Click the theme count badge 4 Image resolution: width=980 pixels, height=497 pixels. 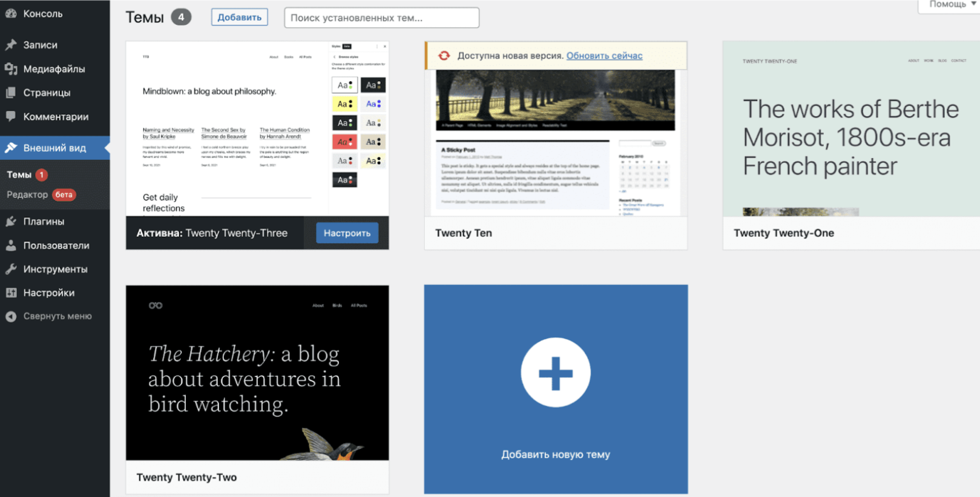[181, 17]
